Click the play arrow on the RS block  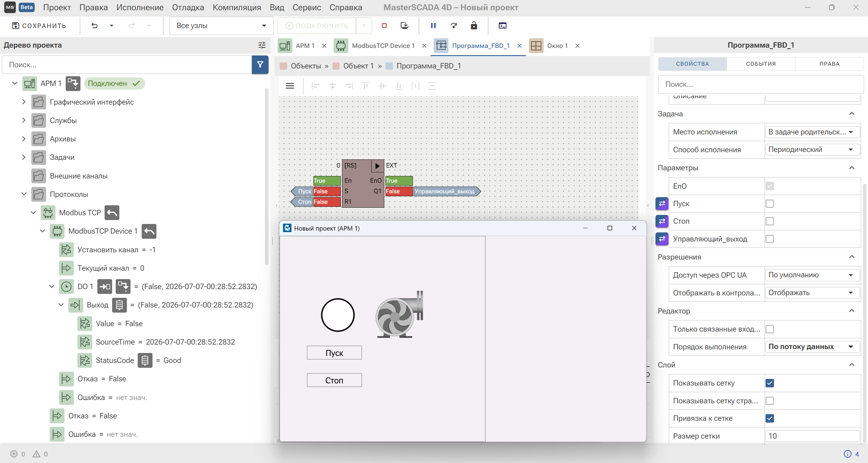377,166
